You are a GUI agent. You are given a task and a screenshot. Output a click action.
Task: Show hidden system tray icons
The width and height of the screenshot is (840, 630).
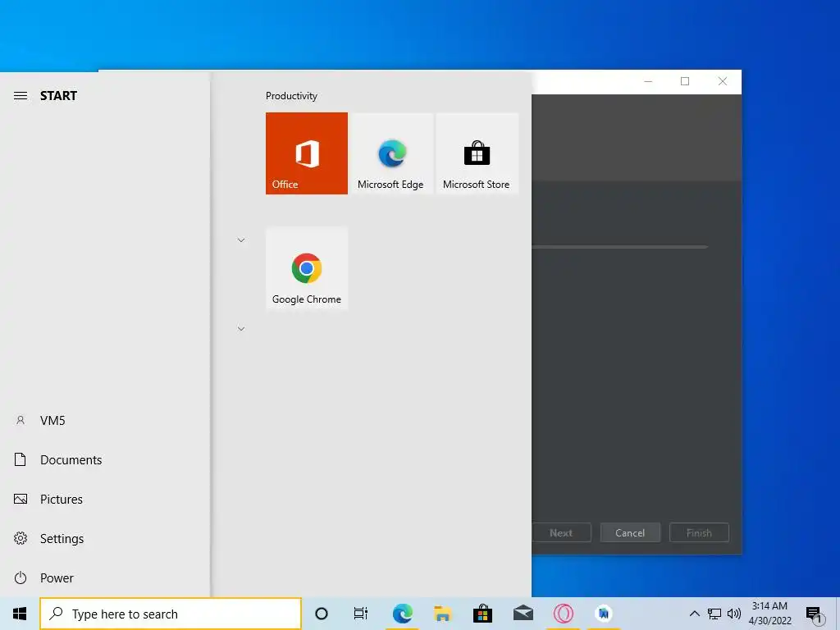[694, 614]
